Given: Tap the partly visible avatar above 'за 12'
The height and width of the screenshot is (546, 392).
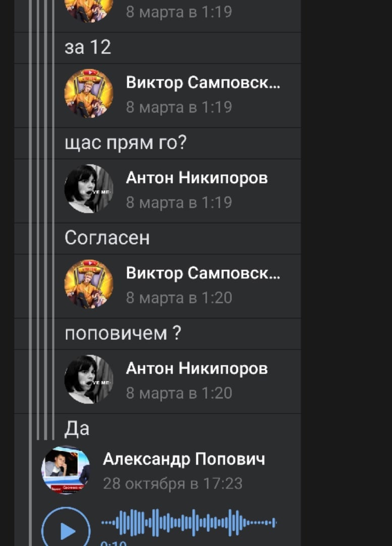Looking at the screenshot, I should (89, 11).
